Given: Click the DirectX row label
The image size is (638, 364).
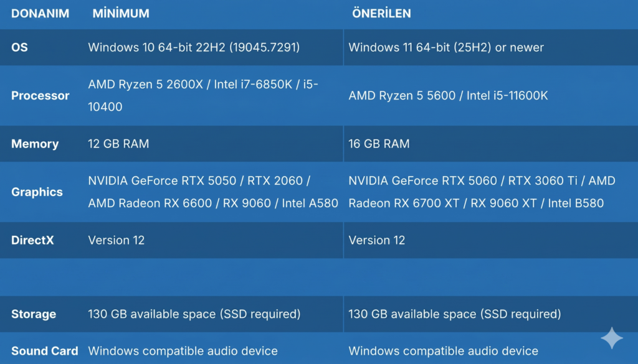Looking at the screenshot, I should [32, 240].
